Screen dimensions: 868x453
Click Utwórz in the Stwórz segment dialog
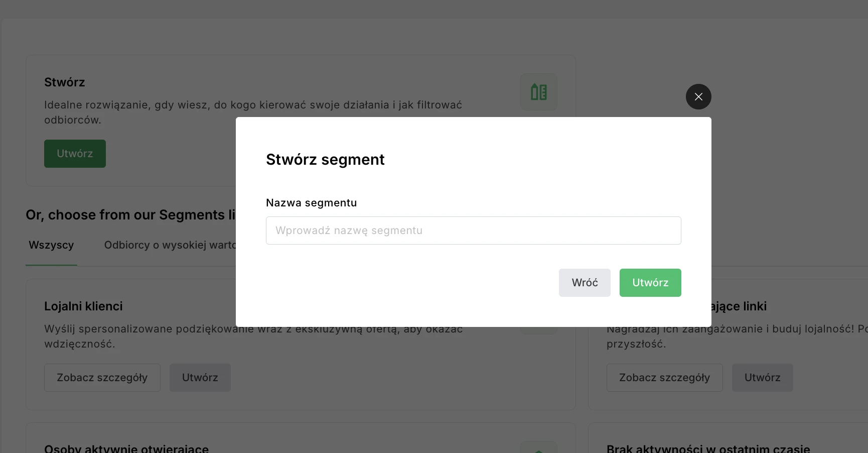coord(650,282)
